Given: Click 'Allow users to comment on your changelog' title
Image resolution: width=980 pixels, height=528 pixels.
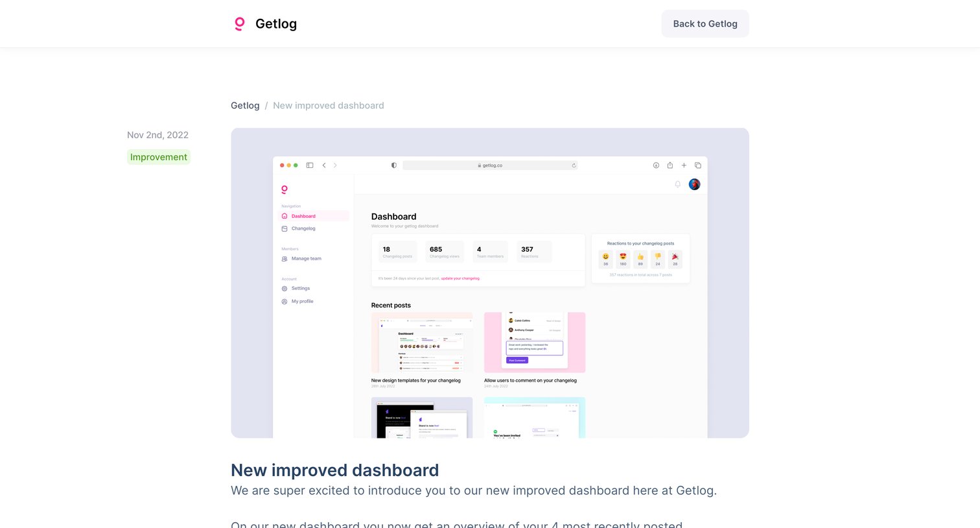Looking at the screenshot, I should tap(530, 381).
